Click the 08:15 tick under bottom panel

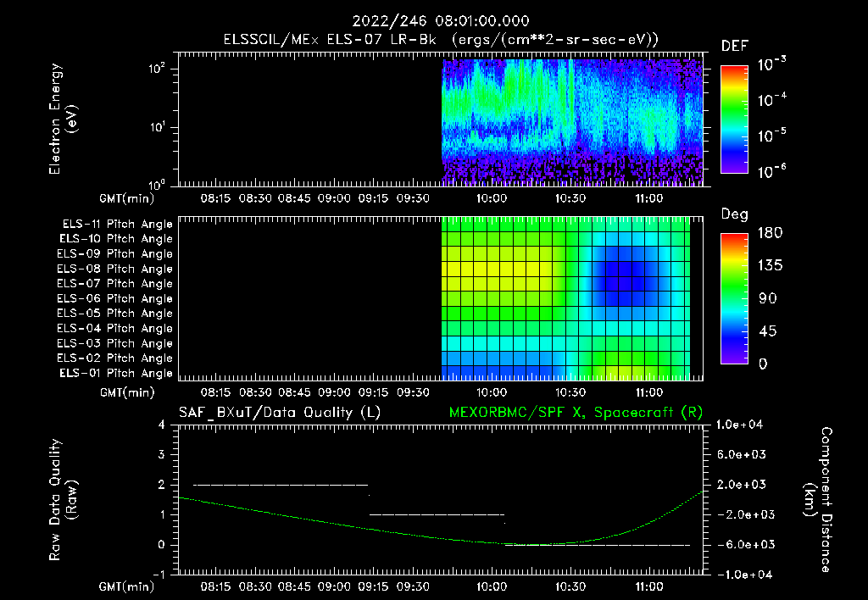point(216,586)
